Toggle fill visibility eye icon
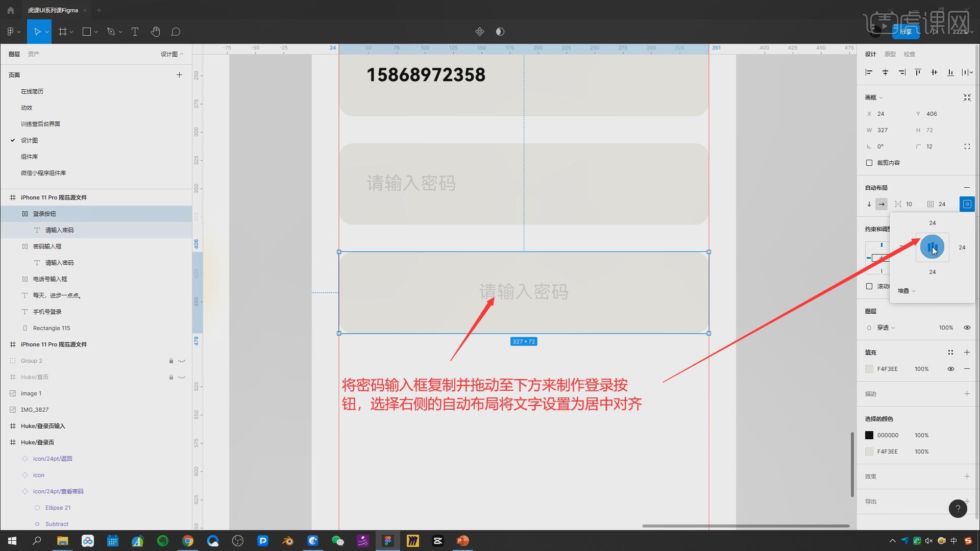The image size is (980, 551). point(950,369)
